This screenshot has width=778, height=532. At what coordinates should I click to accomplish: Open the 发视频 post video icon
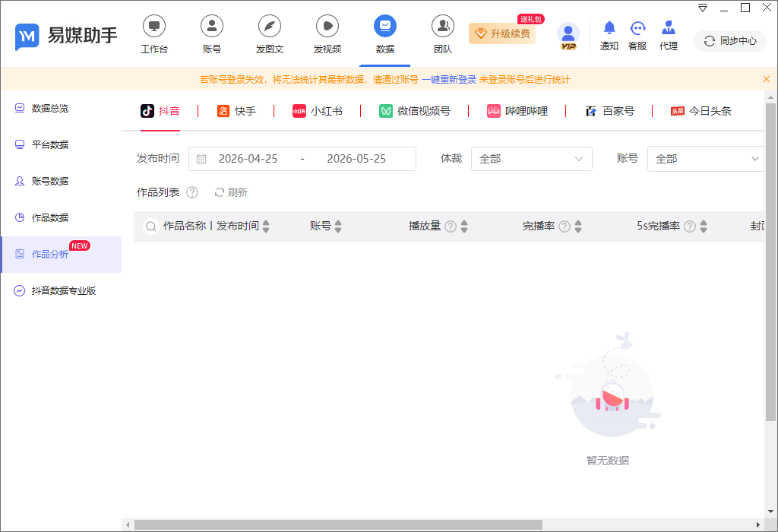pyautogui.click(x=327, y=27)
